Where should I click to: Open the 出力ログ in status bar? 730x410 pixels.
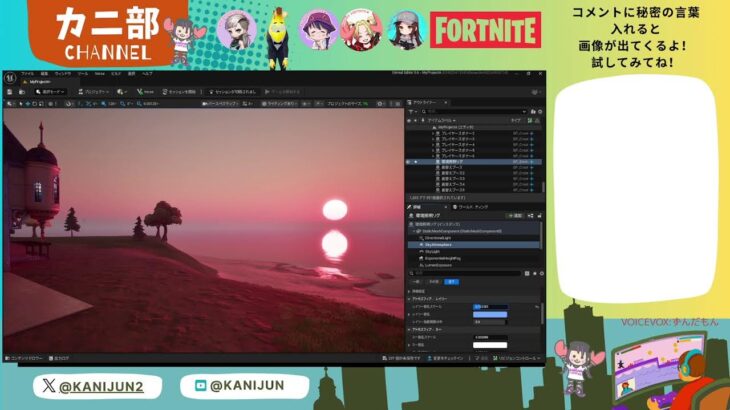[x=59, y=358]
